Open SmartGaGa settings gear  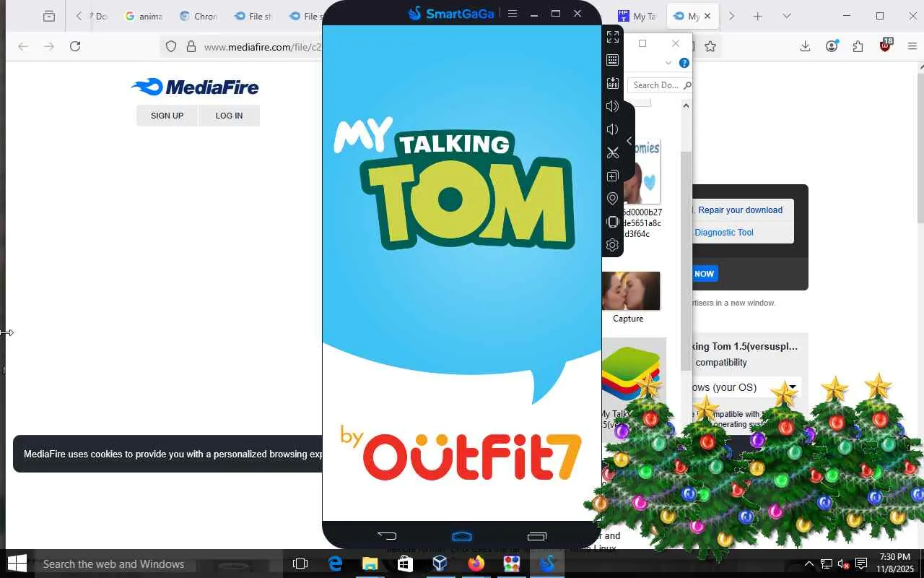(613, 245)
